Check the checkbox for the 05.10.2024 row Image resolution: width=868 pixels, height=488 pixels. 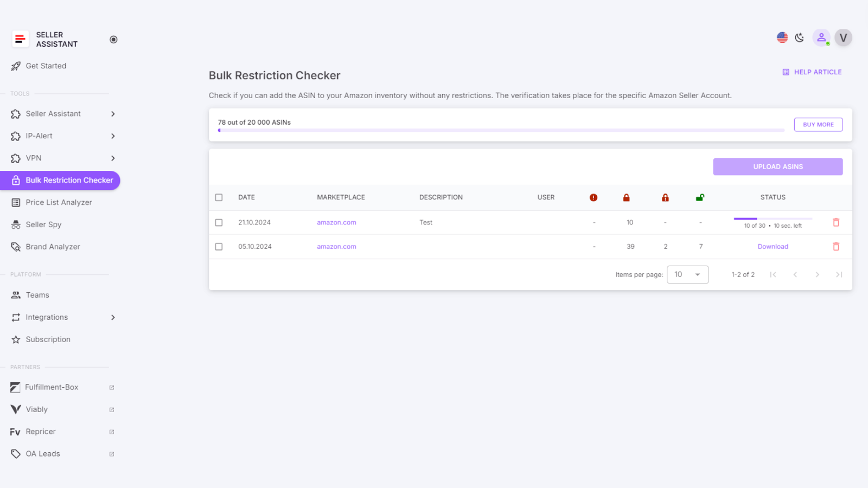[219, 246]
